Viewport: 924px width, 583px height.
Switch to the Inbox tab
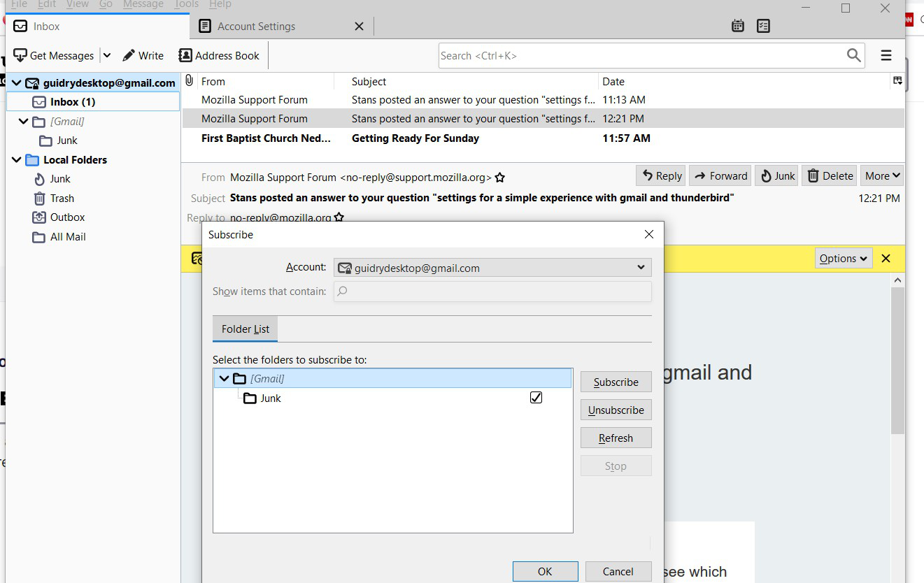[97, 26]
